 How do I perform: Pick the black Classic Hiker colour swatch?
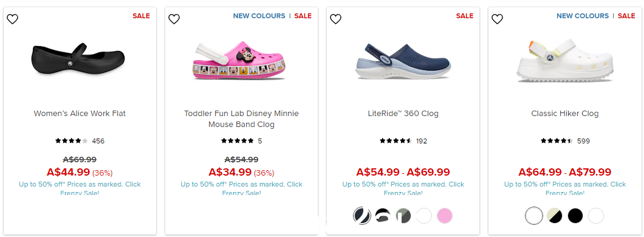[x=575, y=216]
